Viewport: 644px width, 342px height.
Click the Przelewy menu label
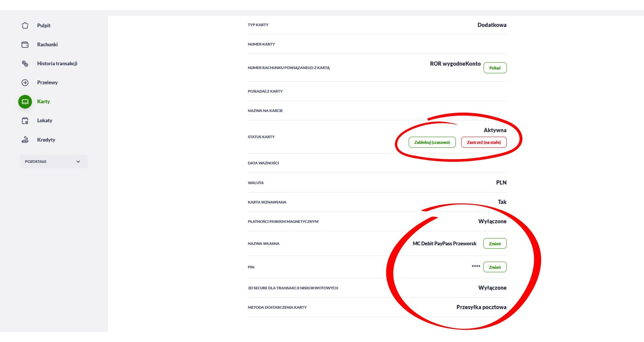[x=47, y=83]
